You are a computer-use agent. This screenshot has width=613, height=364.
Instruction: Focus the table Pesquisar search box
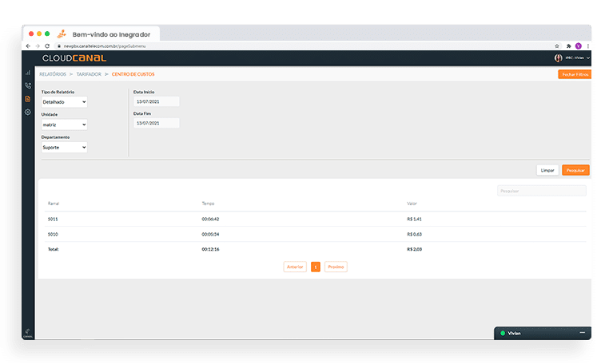tap(541, 191)
